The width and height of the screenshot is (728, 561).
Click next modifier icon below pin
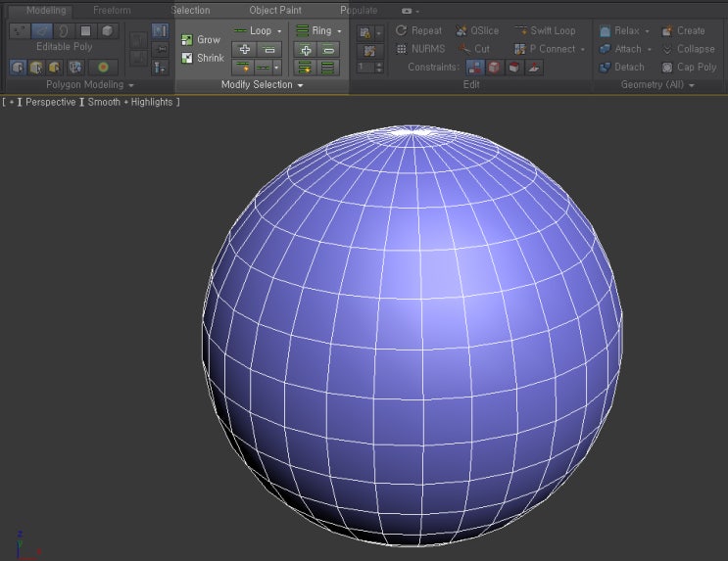point(160,68)
